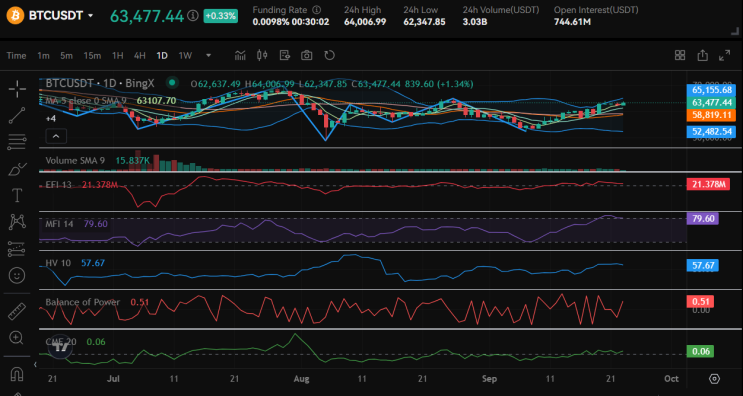
Task: Collapse the indicator legend with chevron
Action: point(56,137)
